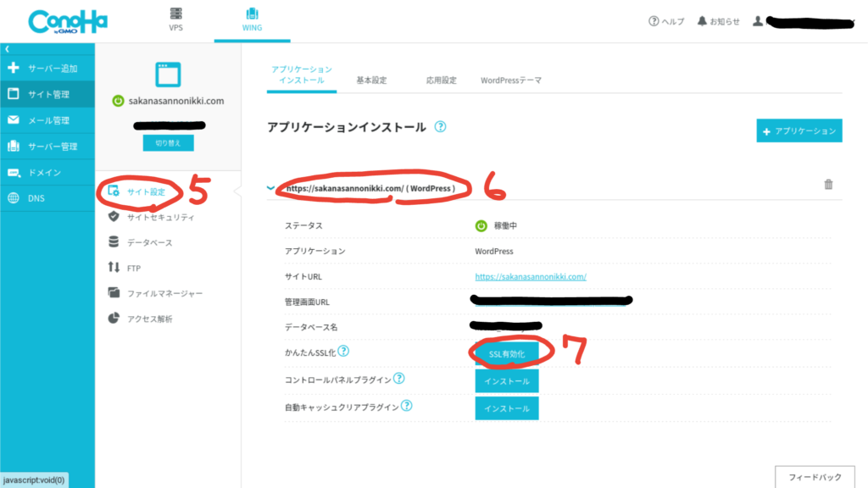Open FTP submenu
This screenshot has height=488, width=868.
133,268
